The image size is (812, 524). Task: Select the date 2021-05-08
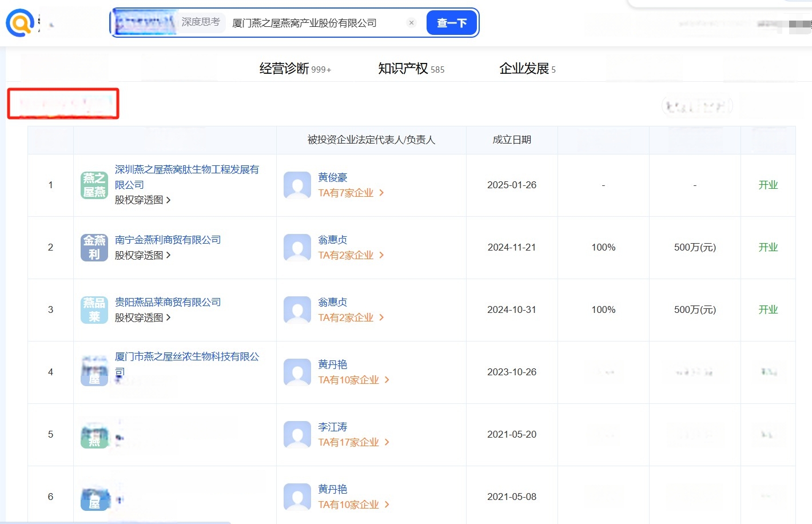pos(512,497)
